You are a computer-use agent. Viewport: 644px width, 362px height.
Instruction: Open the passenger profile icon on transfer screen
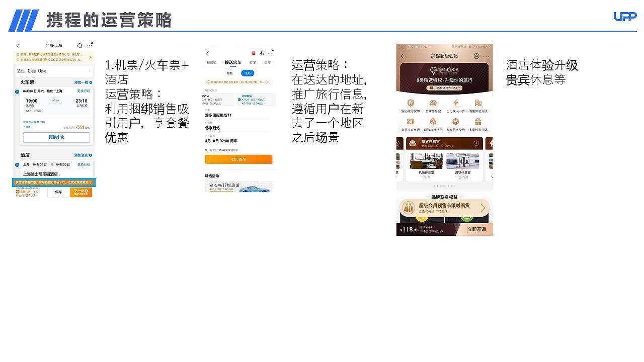pyautogui.click(x=262, y=53)
